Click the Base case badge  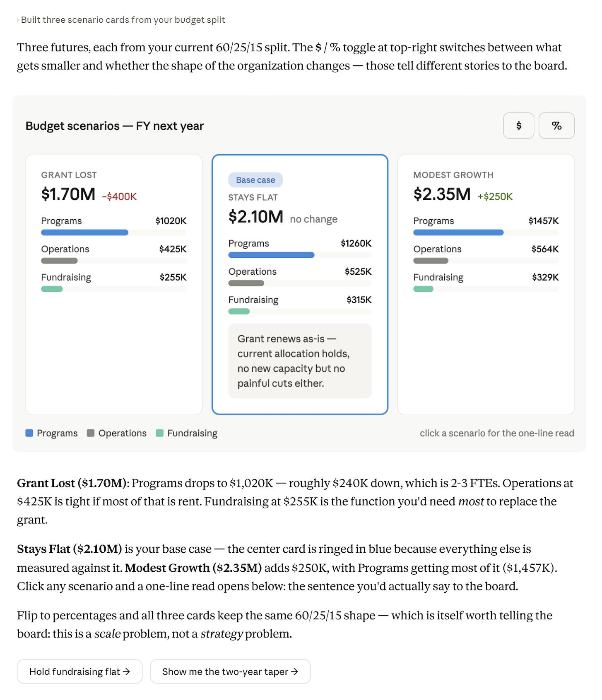[x=255, y=180]
